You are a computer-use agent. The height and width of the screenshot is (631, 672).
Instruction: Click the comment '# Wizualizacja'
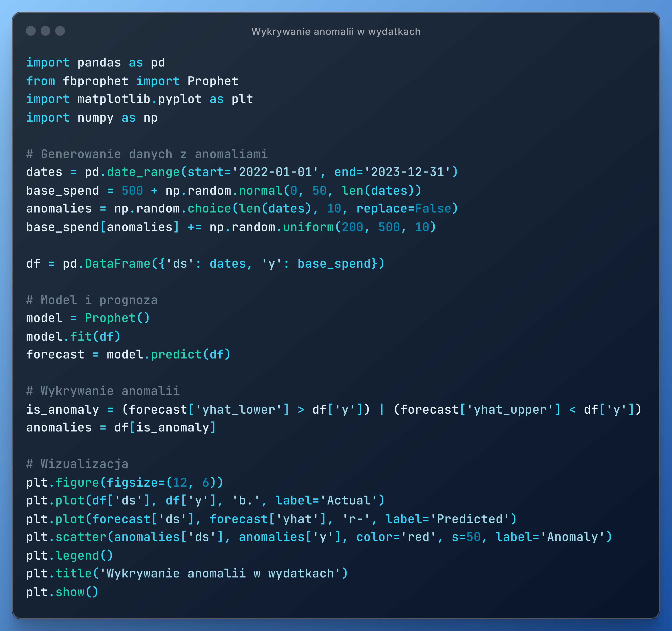[77, 464]
